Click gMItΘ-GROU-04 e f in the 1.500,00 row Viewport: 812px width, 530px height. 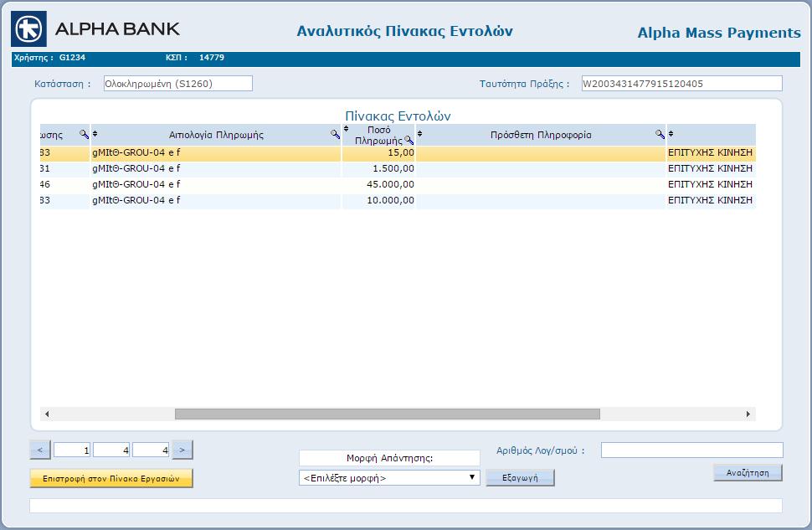pos(136,168)
